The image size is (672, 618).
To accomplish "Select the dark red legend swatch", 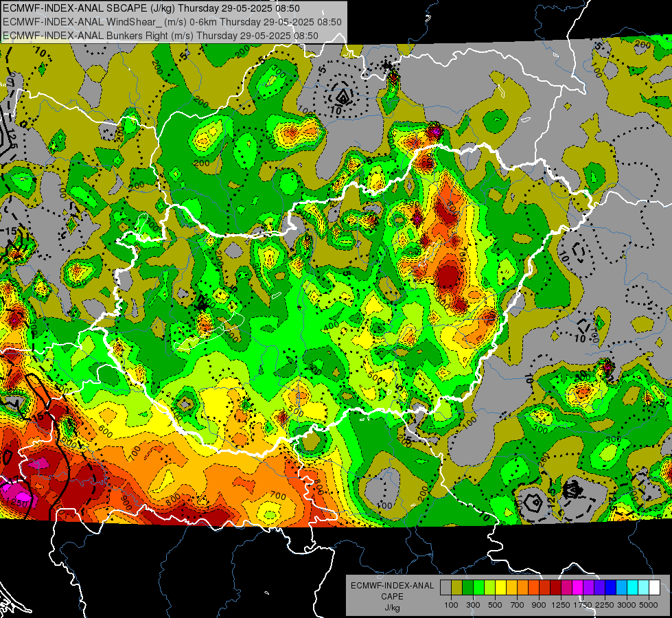I will pyautogui.click(x=556, y=588).
